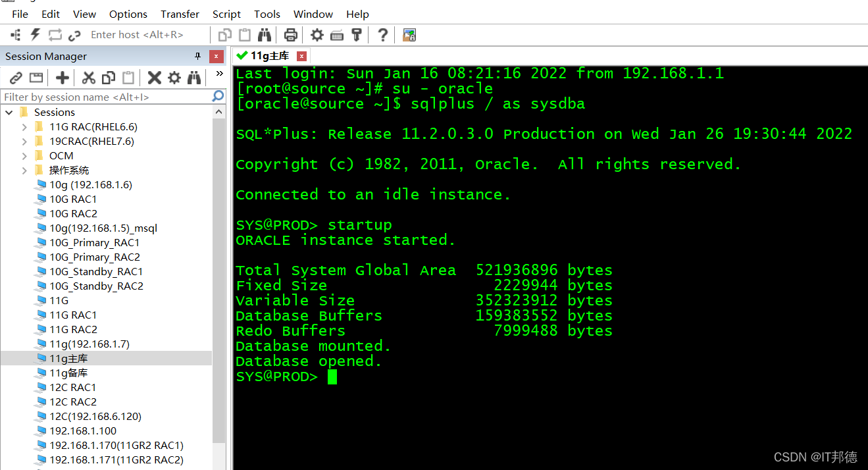This screenshot has height=470, width=868.
Task: Select the 11g主库 terminal tab
Action: click(270, 56)
